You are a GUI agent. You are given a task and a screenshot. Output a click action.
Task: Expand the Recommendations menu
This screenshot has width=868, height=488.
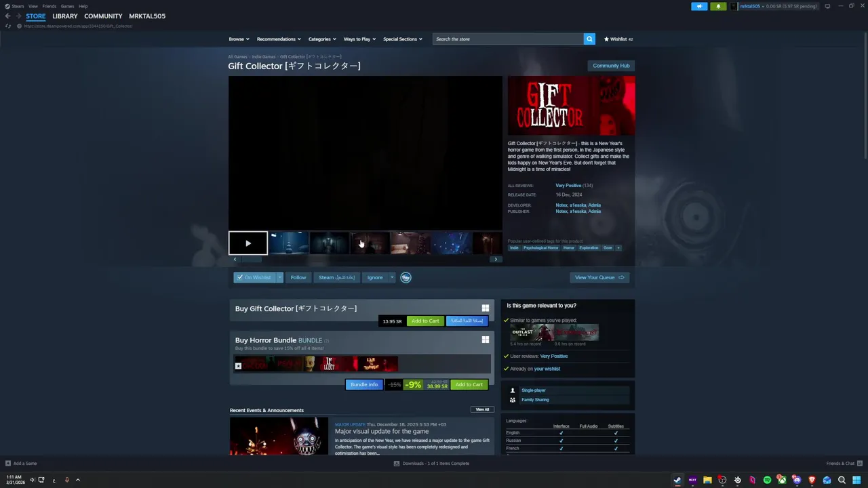(x=279, y=39)
